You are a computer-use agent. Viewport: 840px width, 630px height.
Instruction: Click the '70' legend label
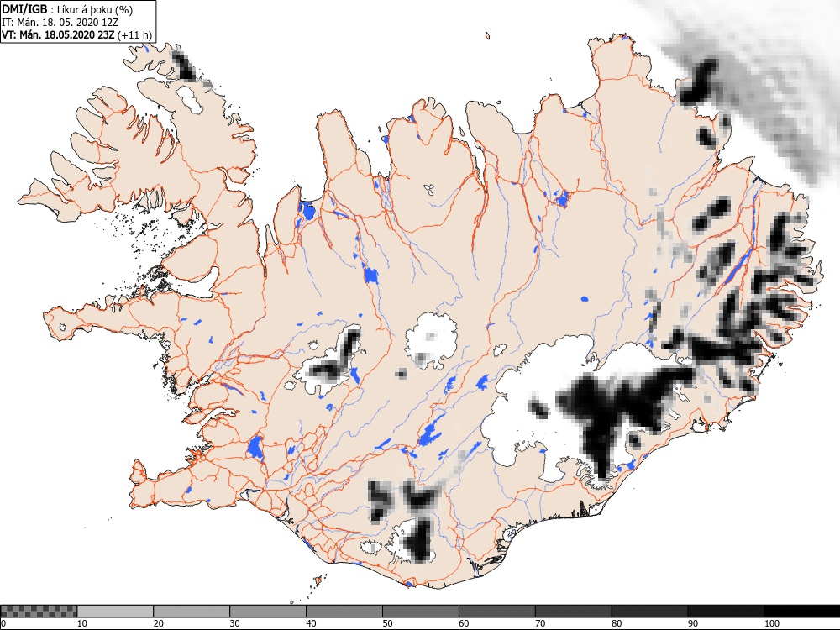click(540, 623)
